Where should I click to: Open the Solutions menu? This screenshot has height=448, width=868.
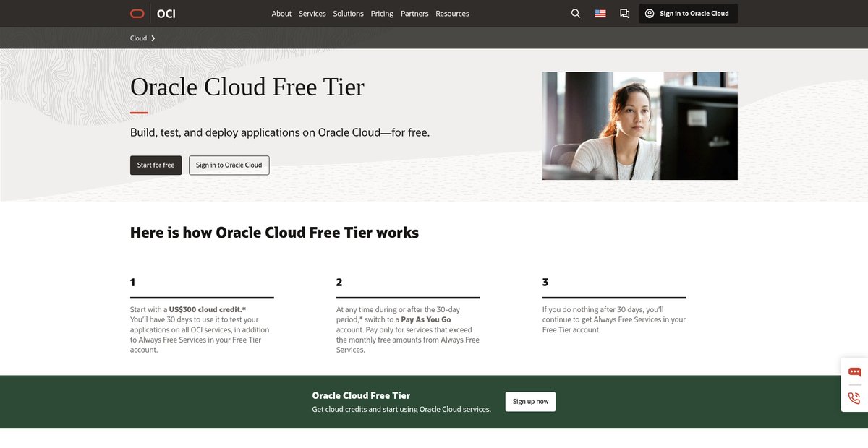click(348, 13)
